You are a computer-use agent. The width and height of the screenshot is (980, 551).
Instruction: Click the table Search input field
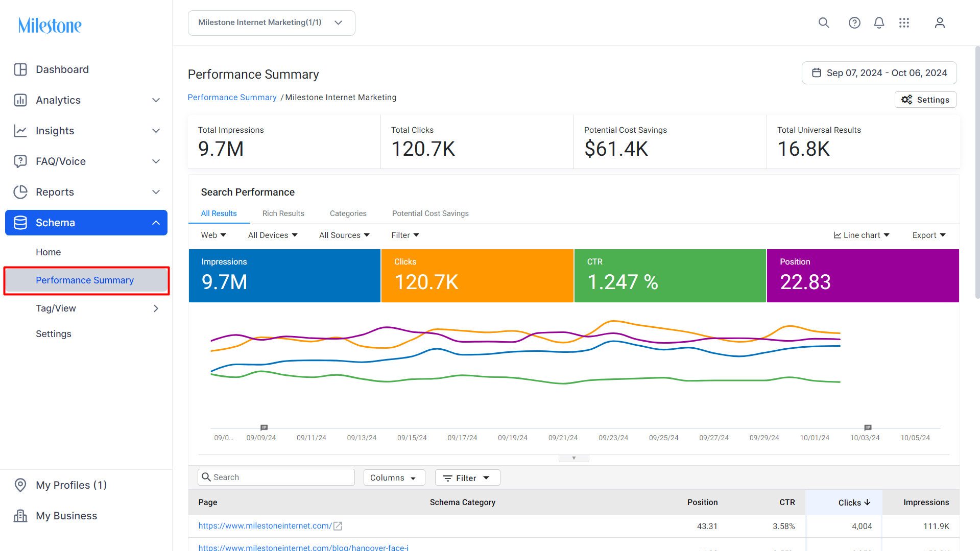(x=276, y=477)
